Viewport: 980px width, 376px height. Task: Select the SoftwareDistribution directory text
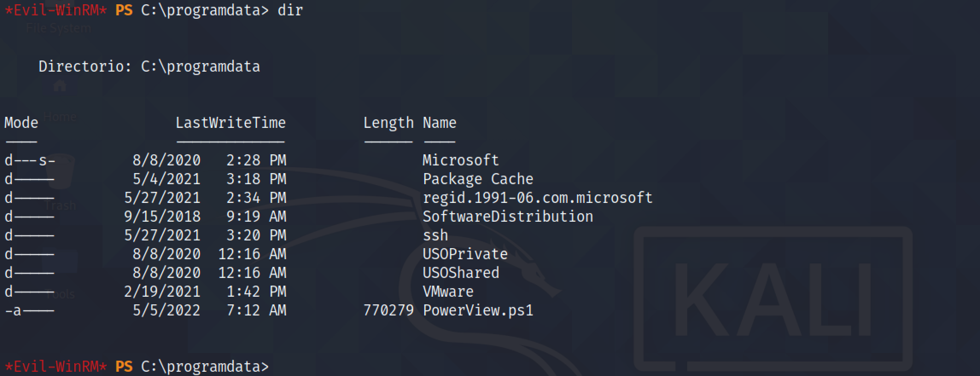coord(507,217)
